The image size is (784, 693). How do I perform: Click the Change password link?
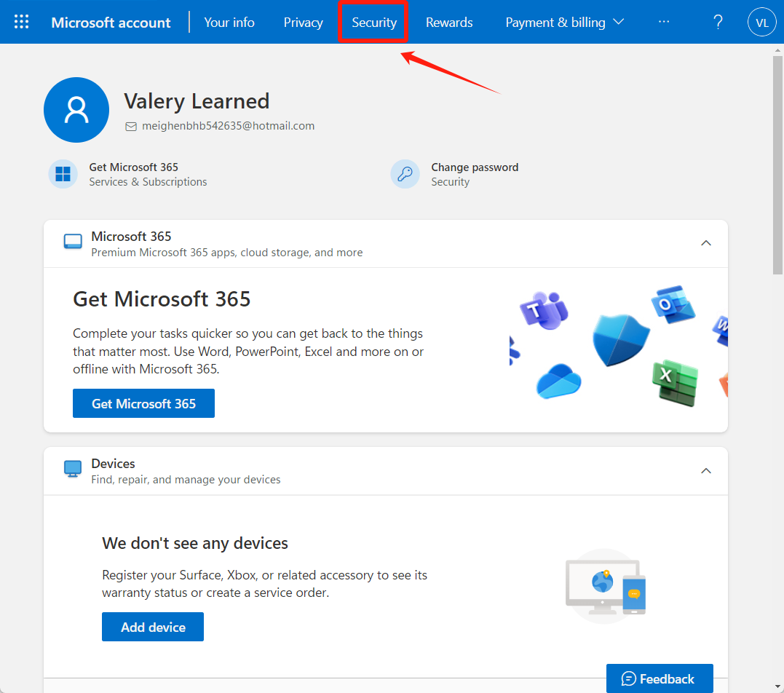(x=475, y=167)
